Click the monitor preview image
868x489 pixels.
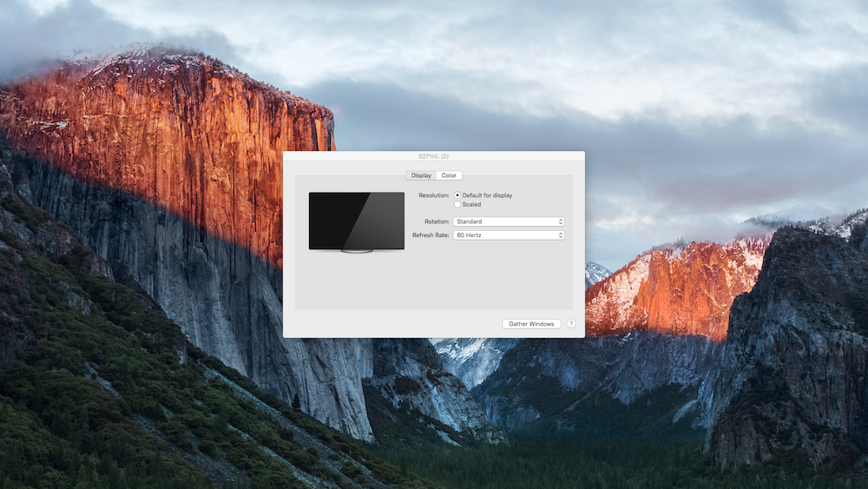pyautogui.click(x=357, y=222)
